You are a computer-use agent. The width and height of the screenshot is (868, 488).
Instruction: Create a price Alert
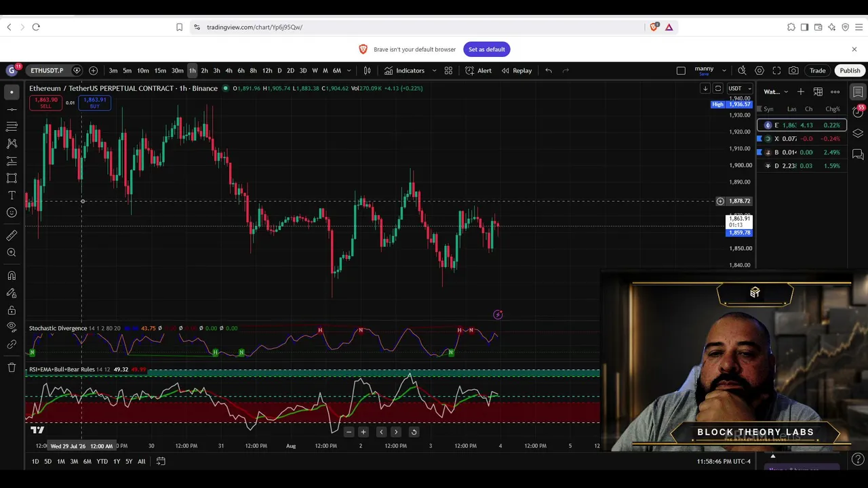(x=478, y=70)
